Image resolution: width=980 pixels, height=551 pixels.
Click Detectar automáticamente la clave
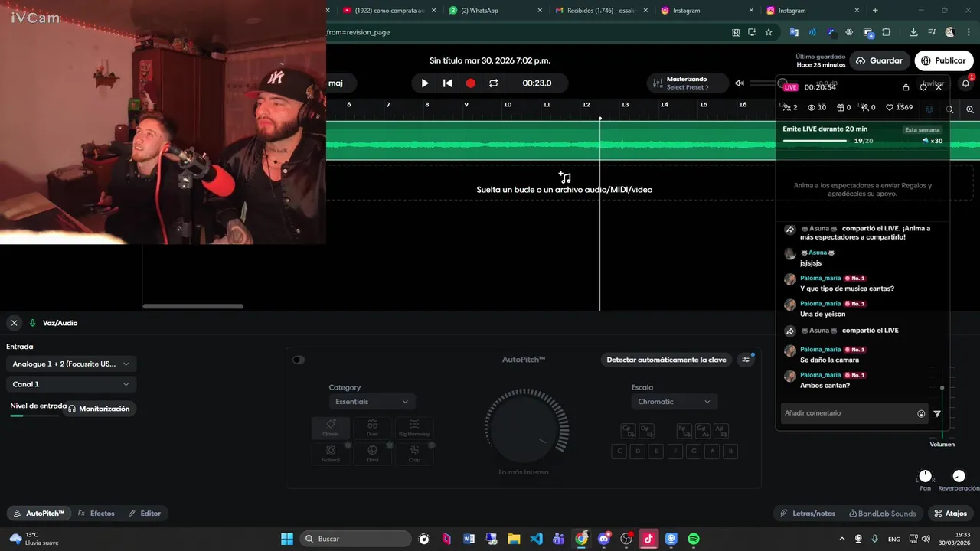coord(666,360)
